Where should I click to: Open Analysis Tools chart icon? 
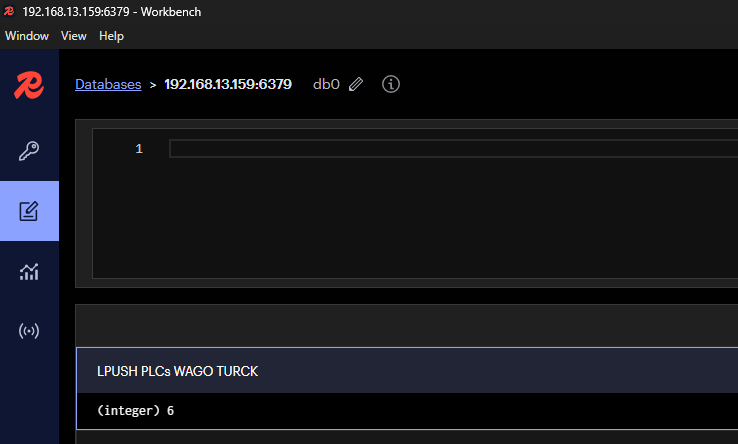coord(29,272)
